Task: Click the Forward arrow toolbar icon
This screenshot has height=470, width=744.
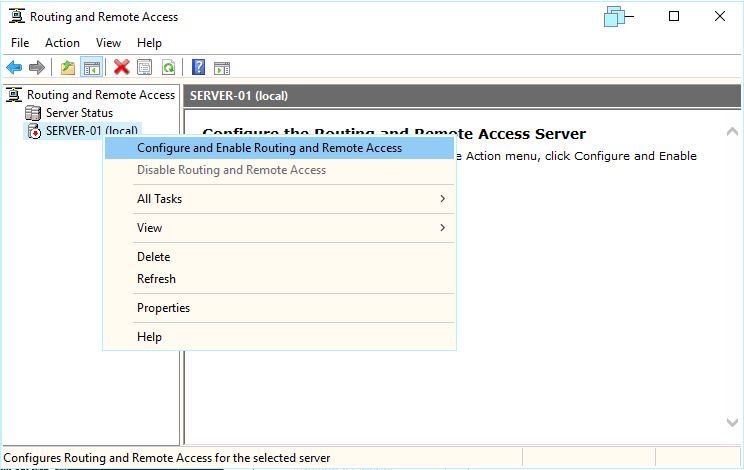Action: [37, 67]
